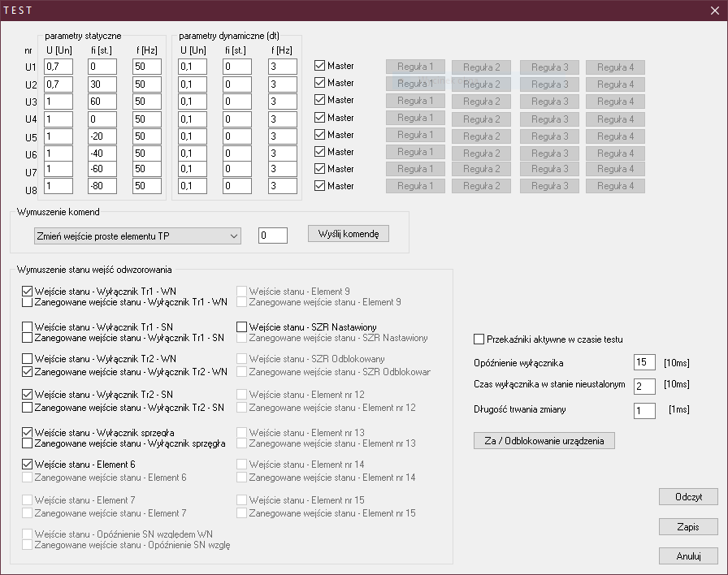Save settings with the Zapis button
Viewport: 728px width, 575px height.
(x=688, y=526)
